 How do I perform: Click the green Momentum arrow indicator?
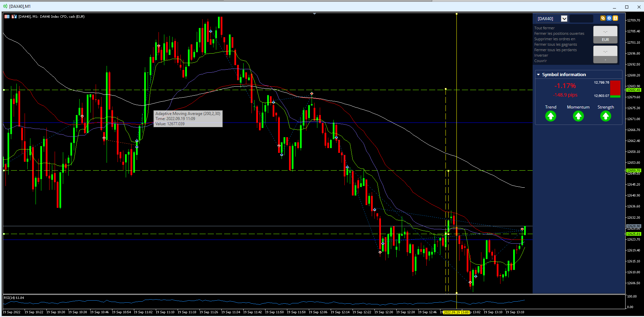(578, 116)
